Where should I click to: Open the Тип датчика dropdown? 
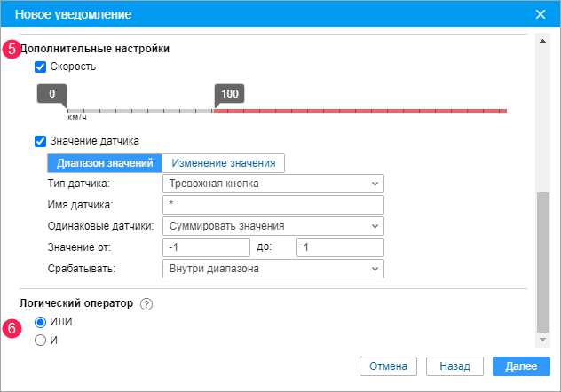point(273,184)
